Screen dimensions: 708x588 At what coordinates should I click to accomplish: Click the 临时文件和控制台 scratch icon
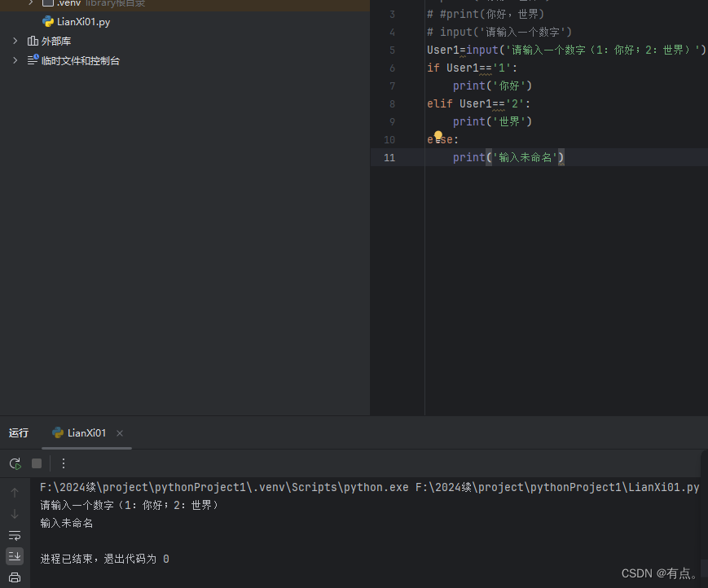coord(32,59)
